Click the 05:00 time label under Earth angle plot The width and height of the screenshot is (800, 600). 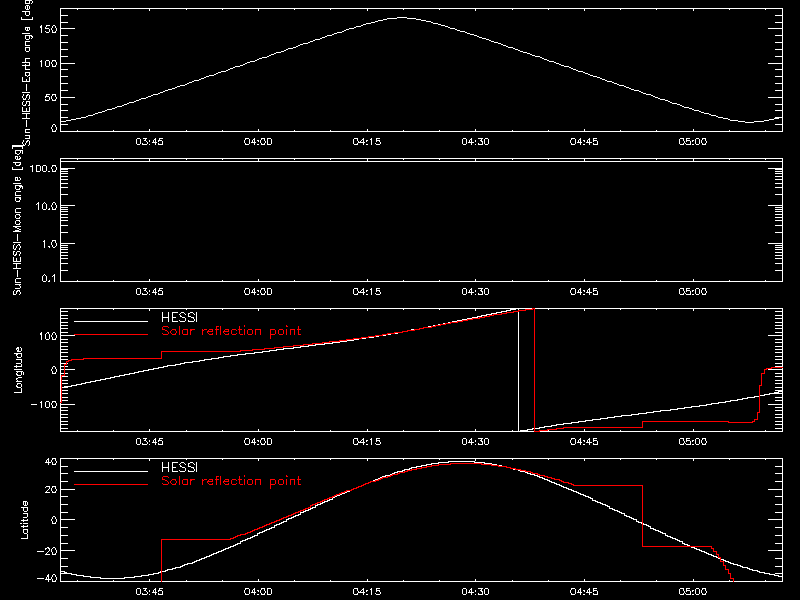tap(693, 141)
